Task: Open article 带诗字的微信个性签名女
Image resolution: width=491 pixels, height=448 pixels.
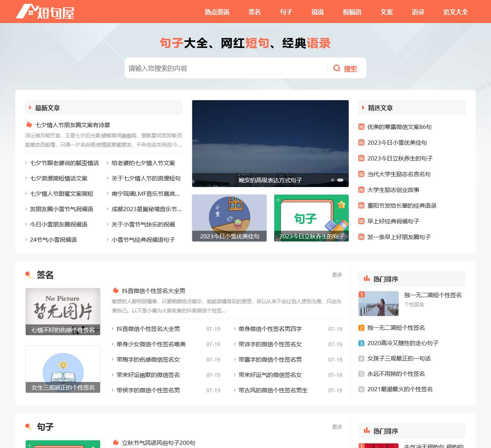Action: point(270,344)
